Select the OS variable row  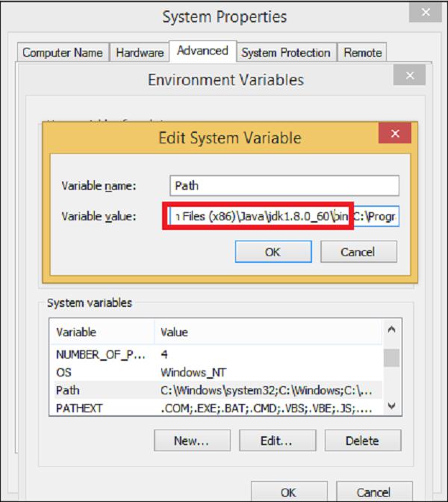(219, 372)
